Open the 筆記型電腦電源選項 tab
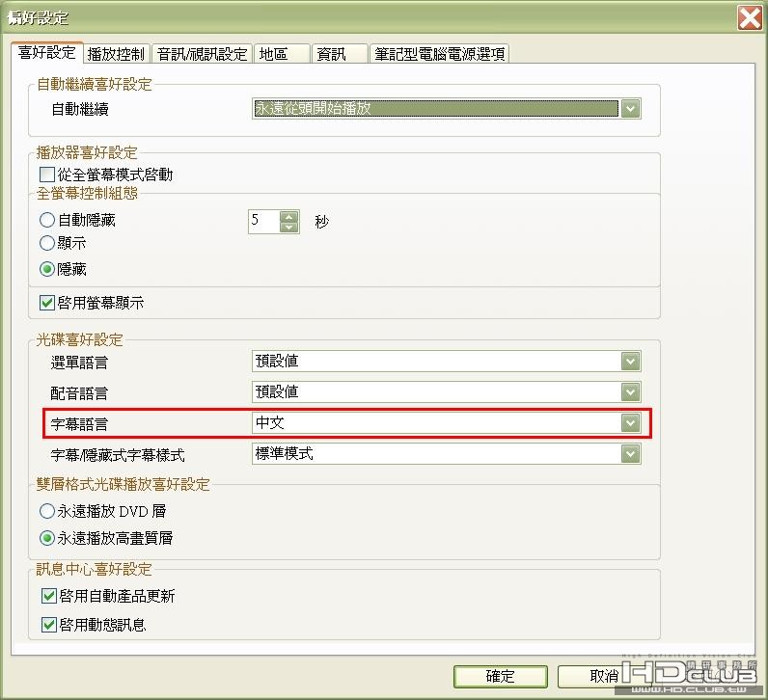Viewport: 768px width, 700px height. pyautogui.click(x=439, y=54)
